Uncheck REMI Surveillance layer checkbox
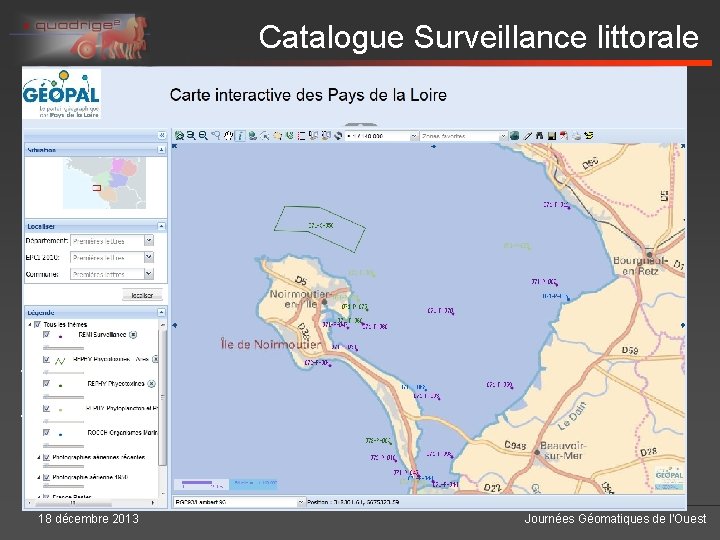The width and height of the screenshot is (720, 540). (x=46, y=334)
